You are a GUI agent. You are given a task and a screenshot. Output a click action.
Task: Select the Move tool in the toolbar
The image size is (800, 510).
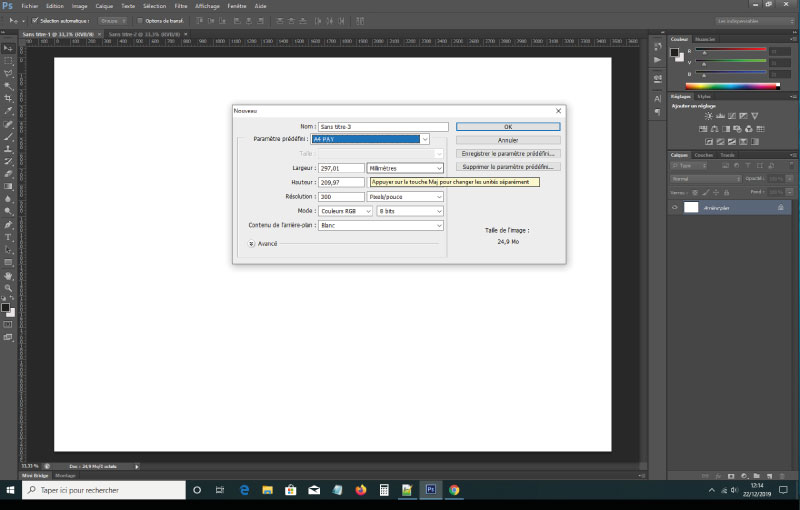pyautogui.click(x=8, y=48)
